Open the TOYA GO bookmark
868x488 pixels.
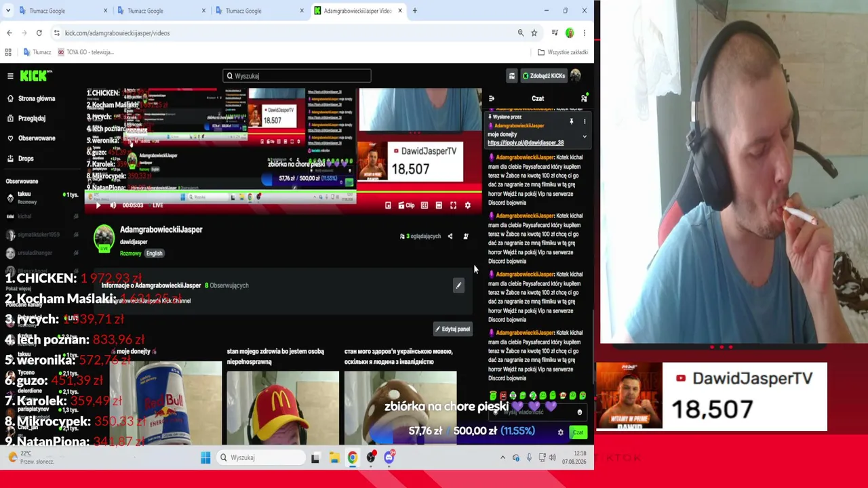(x=86, y=52)
